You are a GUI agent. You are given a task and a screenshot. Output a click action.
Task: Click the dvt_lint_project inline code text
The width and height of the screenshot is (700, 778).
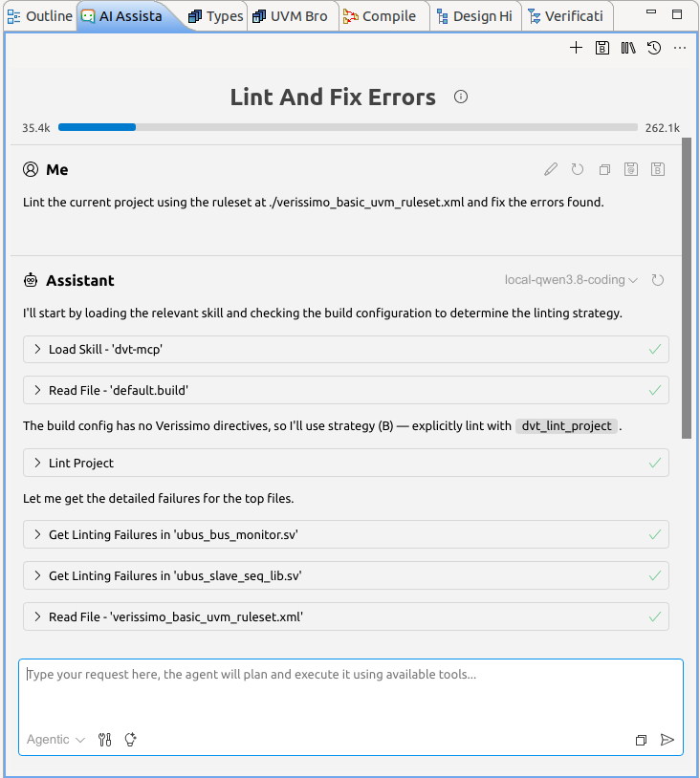pyautogui.click(x=566, y=425)
